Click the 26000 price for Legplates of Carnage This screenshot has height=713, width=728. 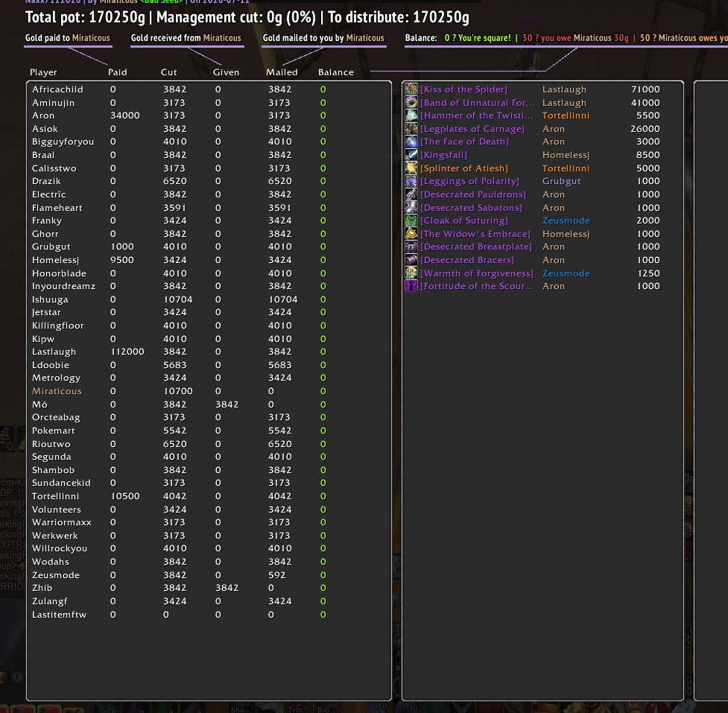pyautogui.click(x=645, y=129)
